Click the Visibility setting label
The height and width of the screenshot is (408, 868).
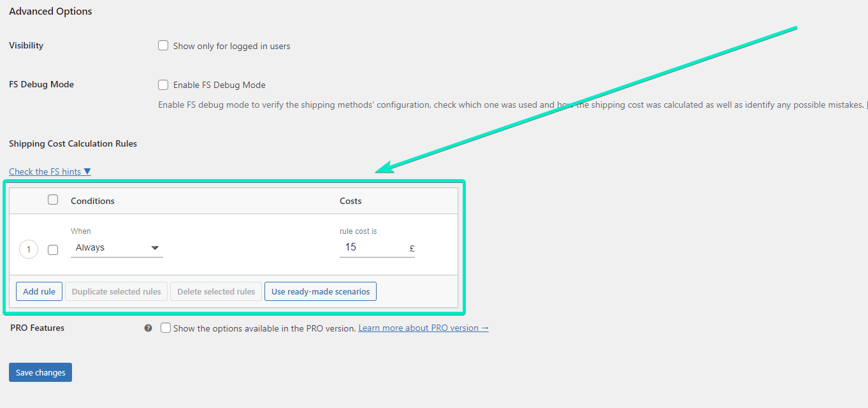coord(26,46)
